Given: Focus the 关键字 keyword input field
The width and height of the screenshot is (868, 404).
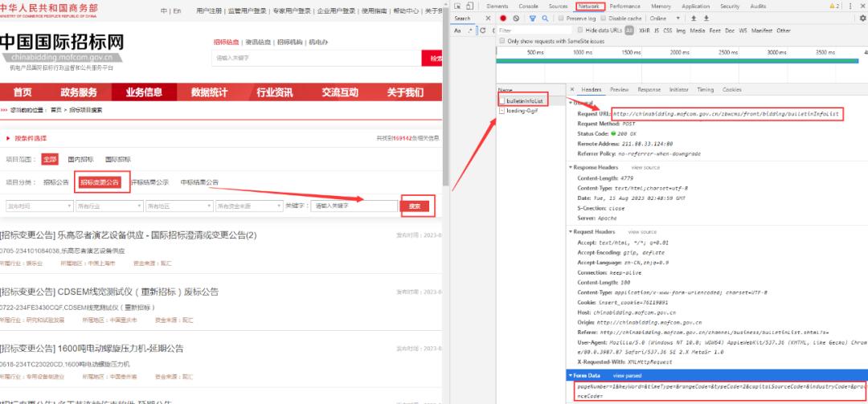Looking at the screenshot, I should 354,206.
